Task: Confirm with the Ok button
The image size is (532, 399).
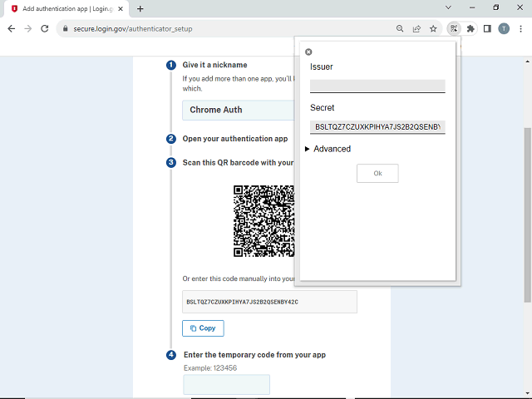Action: coord(377,174)
